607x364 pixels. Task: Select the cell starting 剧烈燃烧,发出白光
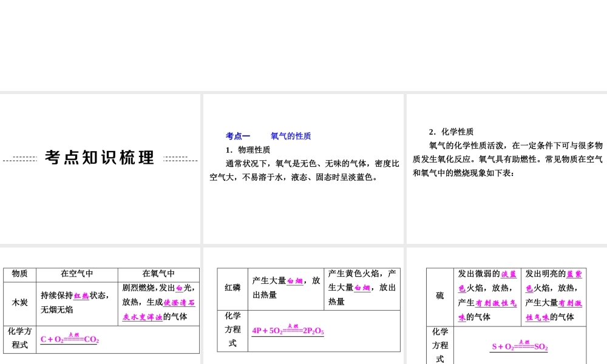(158, 303)
